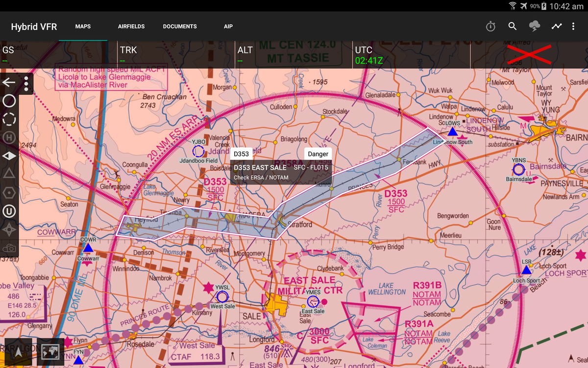588x368 pixels.
Task: Center map on own position arrow
Action: (18, 351)
